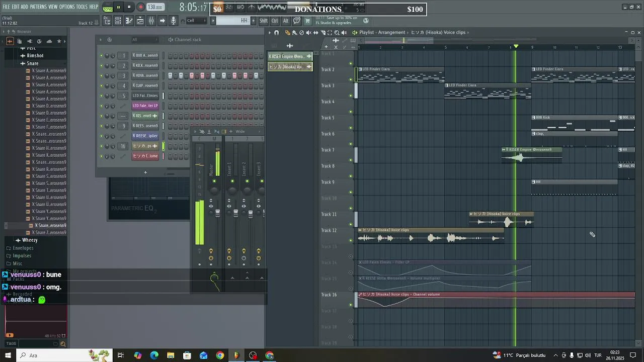
Task: Click the Master mixer volume fader
Action: point(217,212)
